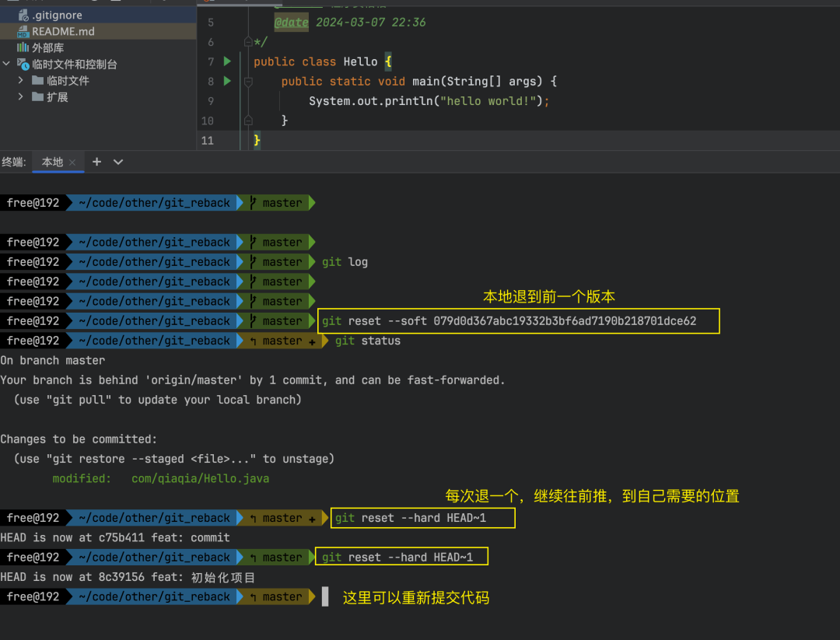Toggle fold marker at comment end line 6
Image resolution: width=840 pixels, height=640 pixels.
point(248,42)
